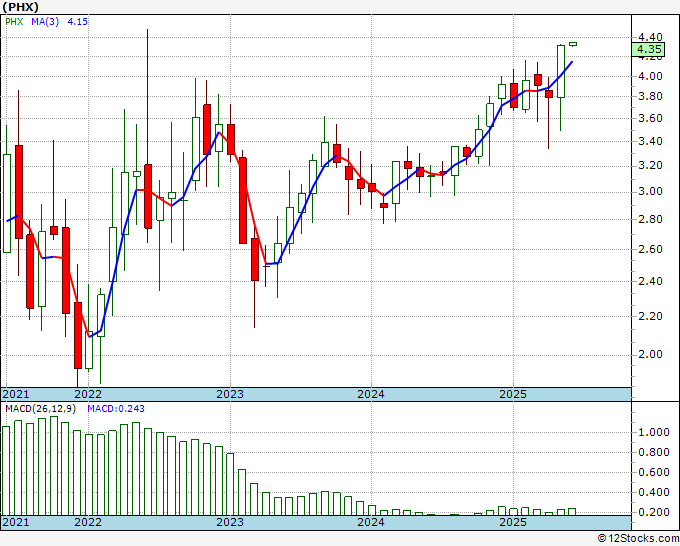Click the 2.20 price axis label
The width and height of the screenshot is (680, 546).
point(650,316)
